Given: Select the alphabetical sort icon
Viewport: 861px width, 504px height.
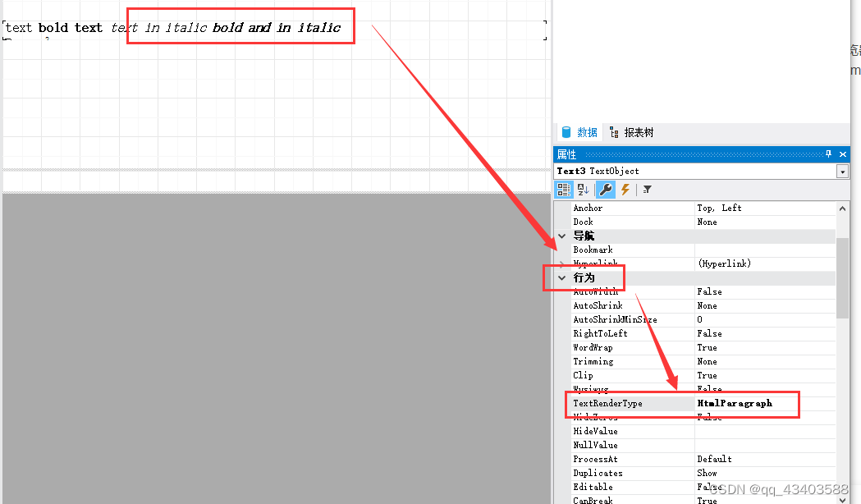Looking at the screenshot, I should tap(583, 190).
